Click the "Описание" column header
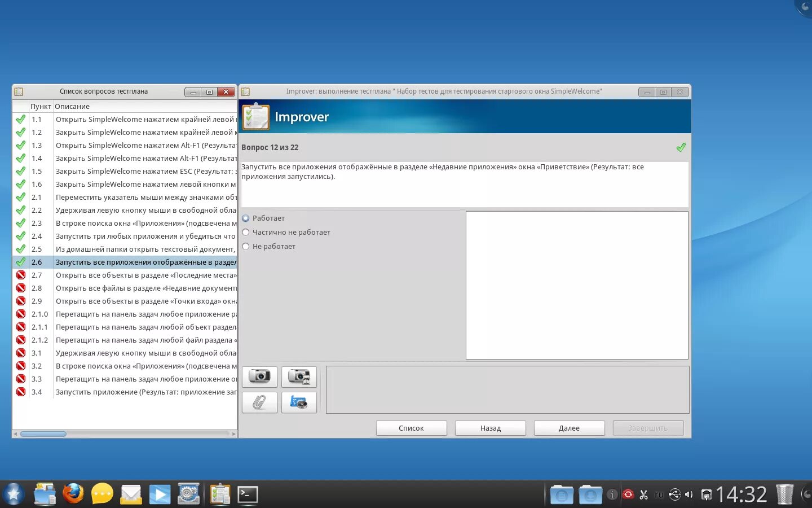The width and height of the screenshot is (812, 508). pyautogui.click(x=145, y=106)
